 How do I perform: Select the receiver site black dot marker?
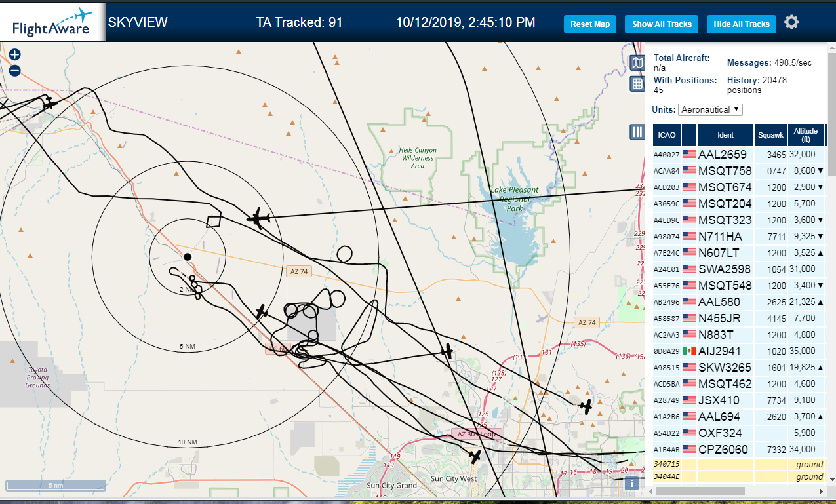point(187,257)
